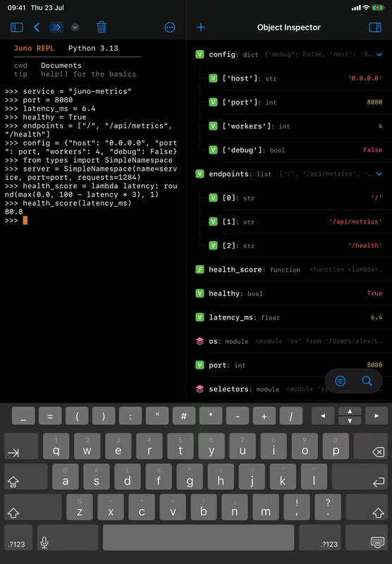The width and height of the screenshot is (392, 564).
Task: Select the latency_ms float entry
Action: (289, 317)
